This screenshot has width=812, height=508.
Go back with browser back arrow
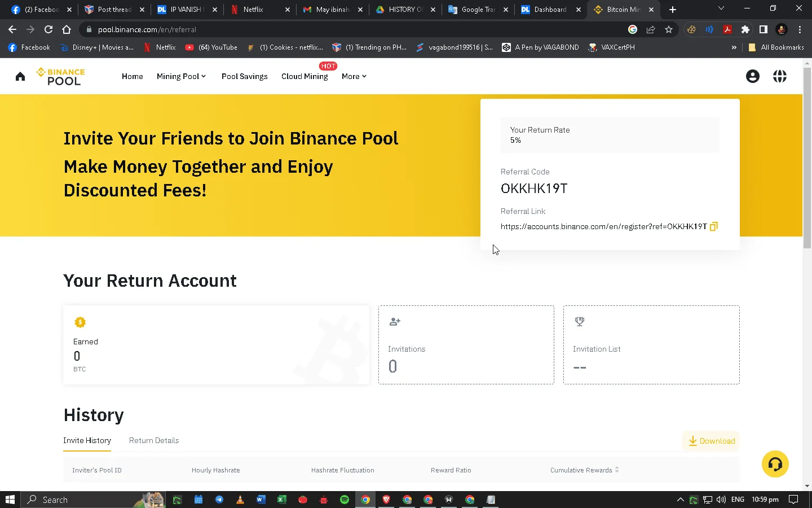click(12, 29)
